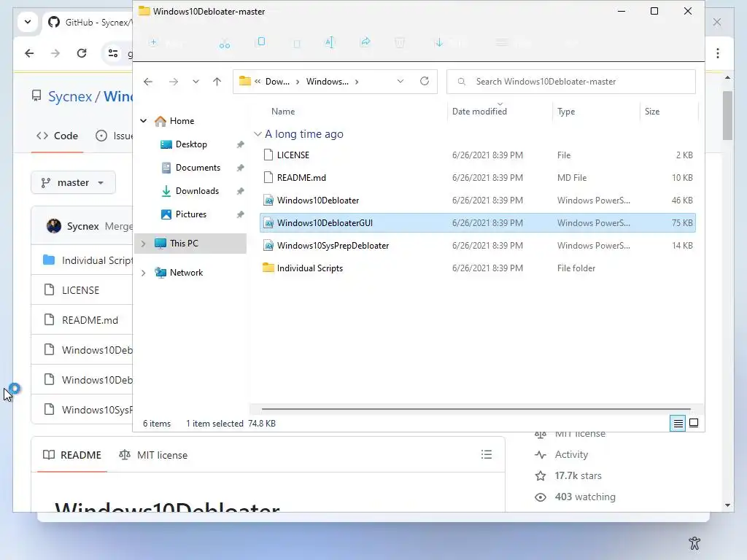This screenshot has width=747, height=560.
Task: Select Network in the navigation pane
Action: click(x=186, y=273)
